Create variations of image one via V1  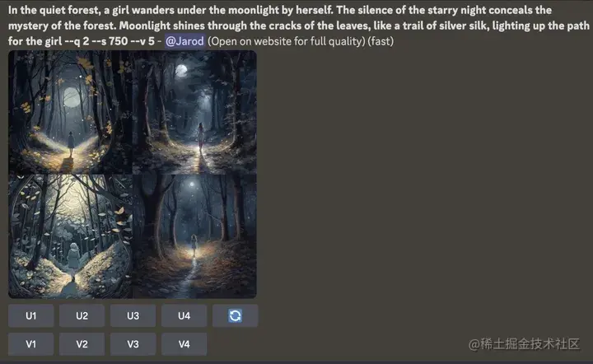[x=31, y=344]
